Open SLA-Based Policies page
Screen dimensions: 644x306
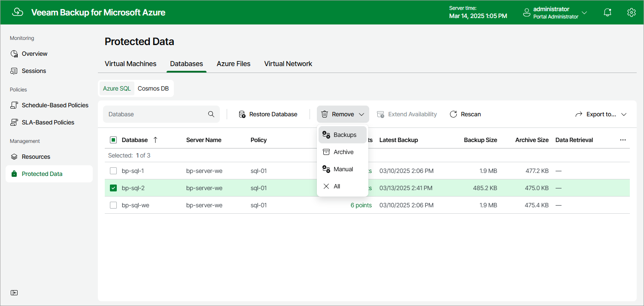[x=49, y=122]
